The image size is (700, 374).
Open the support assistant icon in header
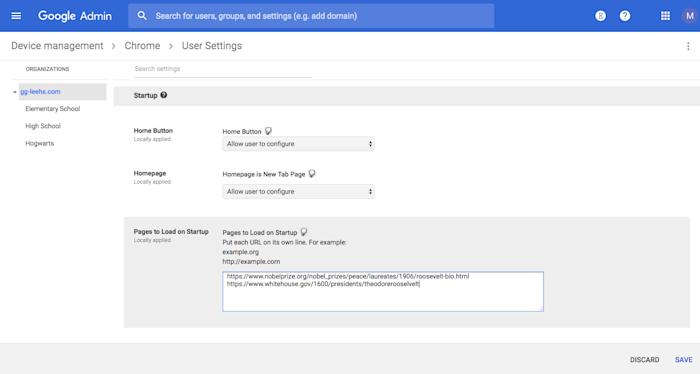(x=600, y=16)
